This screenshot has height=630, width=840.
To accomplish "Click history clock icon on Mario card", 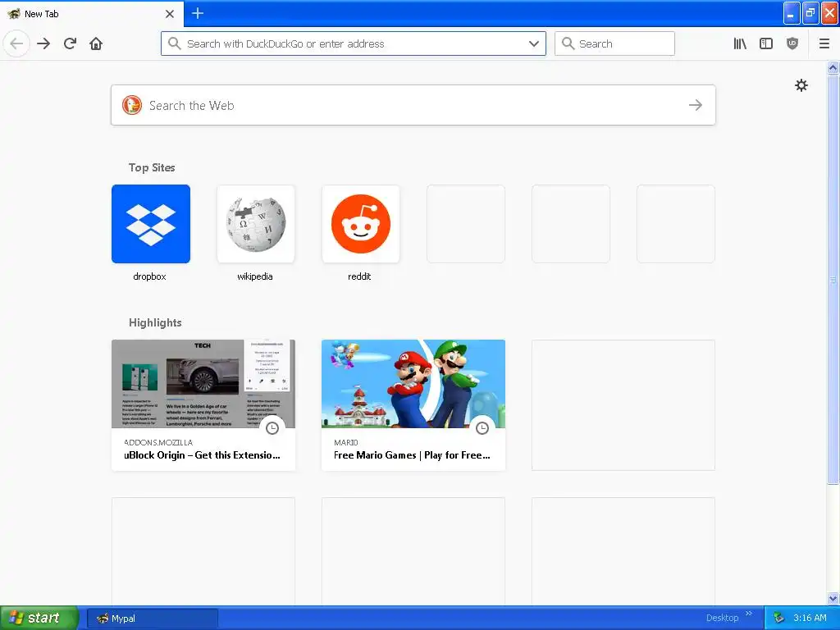I will pyautogui.click(x=482, y=427).
